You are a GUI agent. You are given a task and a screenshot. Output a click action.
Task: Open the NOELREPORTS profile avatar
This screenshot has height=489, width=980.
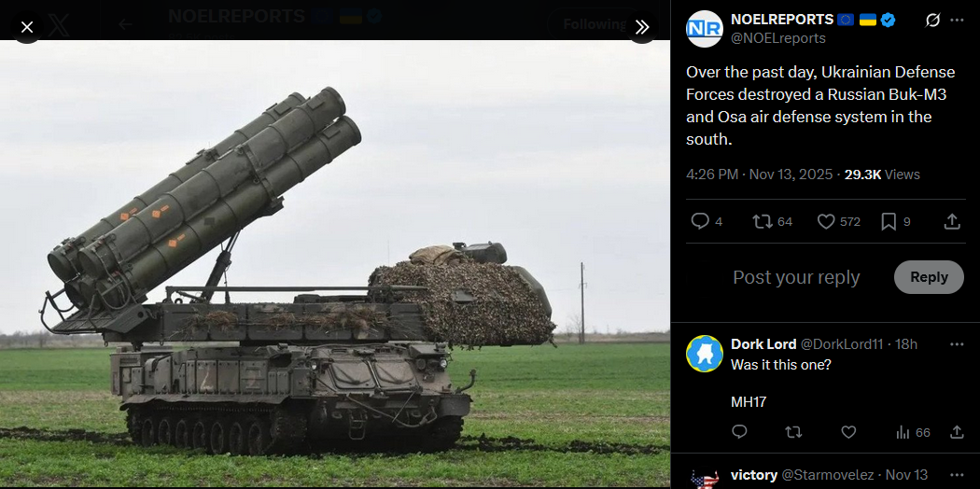(705, 29)
